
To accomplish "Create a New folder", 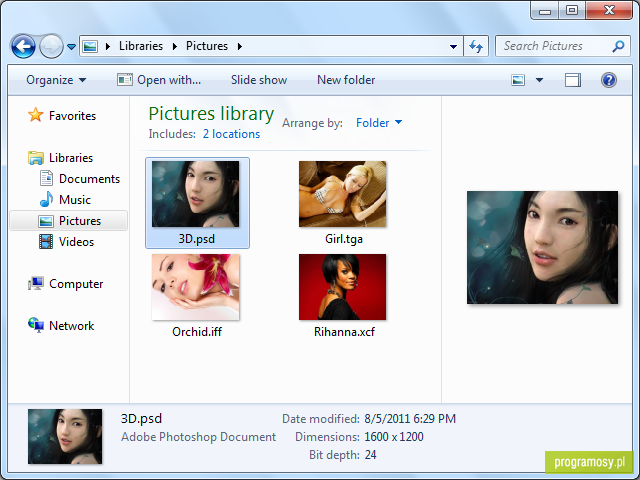I will 346,80.
